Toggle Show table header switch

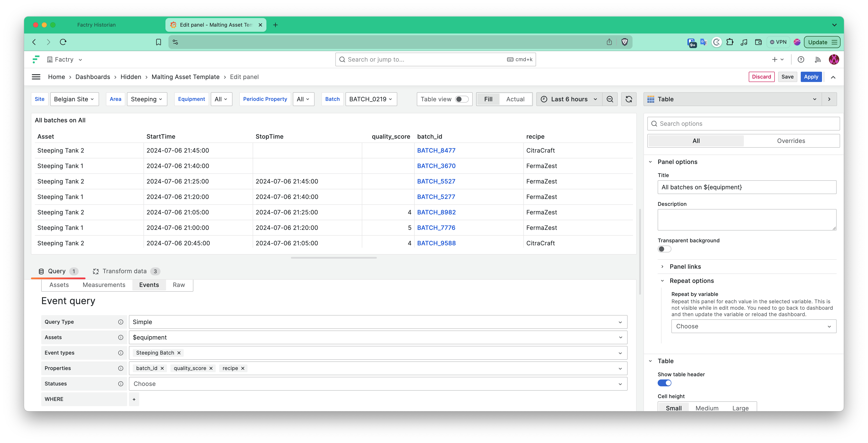coord(665,383)
